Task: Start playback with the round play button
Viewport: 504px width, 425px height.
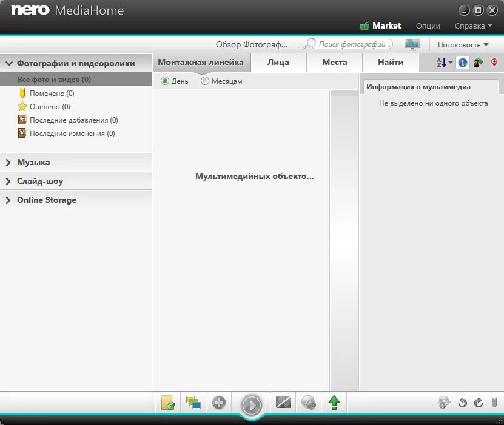Action: coord(251,405)
